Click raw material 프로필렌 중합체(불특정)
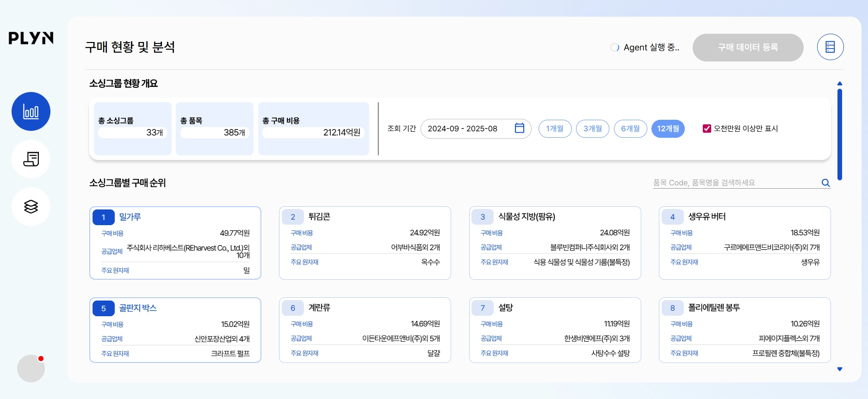 (x=786, y=353)
